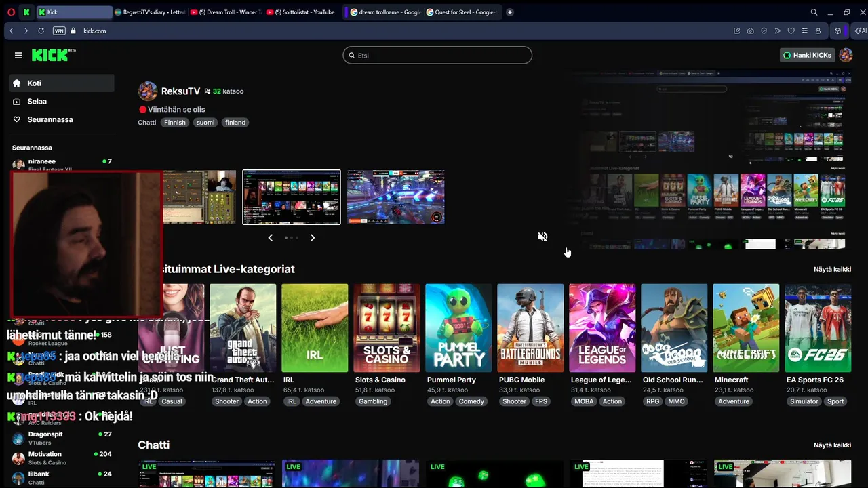
Task: Switch to RegrettiTV's diary Letterboxd tab
Action: 149,12
